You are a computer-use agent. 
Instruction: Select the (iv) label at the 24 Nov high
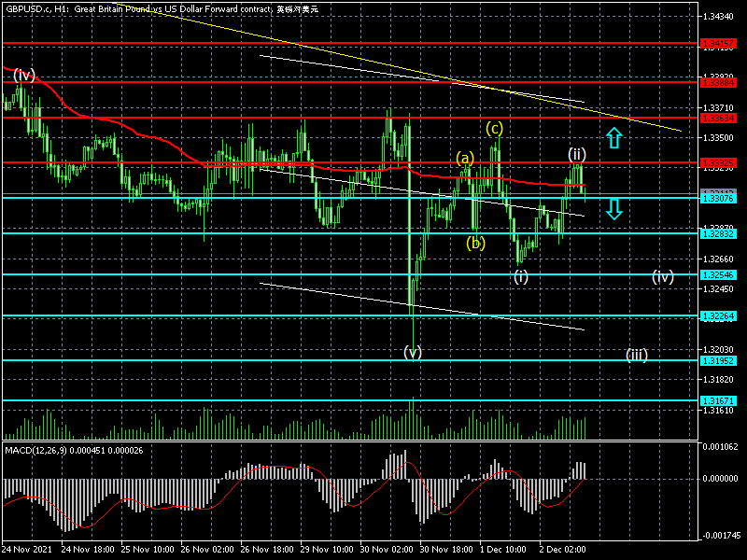click(24, 76)
